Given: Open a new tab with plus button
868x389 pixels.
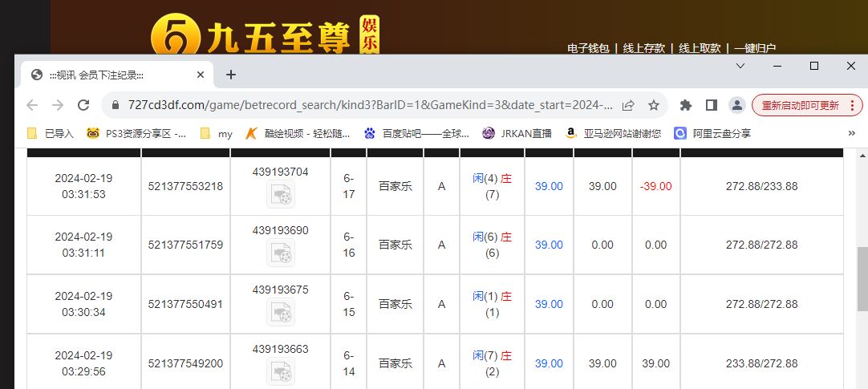Looking at the screenshot, I should tap(231, 75).
